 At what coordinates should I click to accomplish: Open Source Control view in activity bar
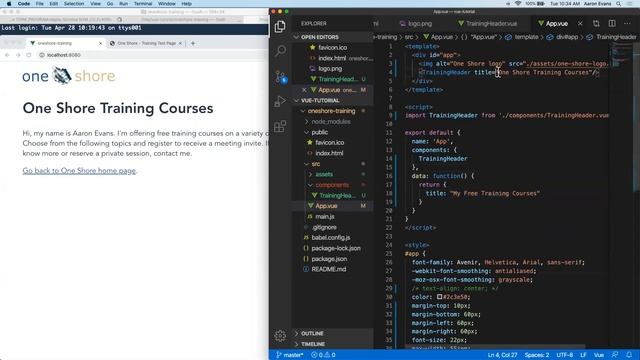(280, 76)
